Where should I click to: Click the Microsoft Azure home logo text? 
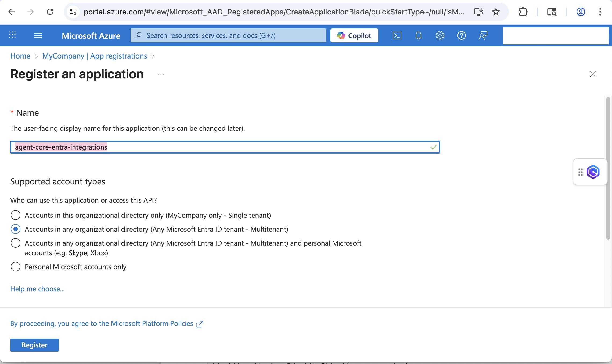pyautogui.click(x=91, y=35)
